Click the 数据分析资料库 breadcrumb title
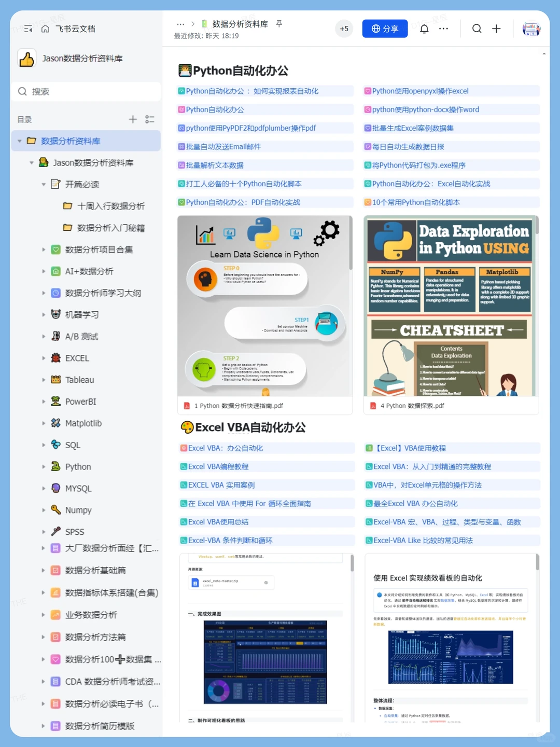Screen dimensions: 560x747 coord(240,24)
